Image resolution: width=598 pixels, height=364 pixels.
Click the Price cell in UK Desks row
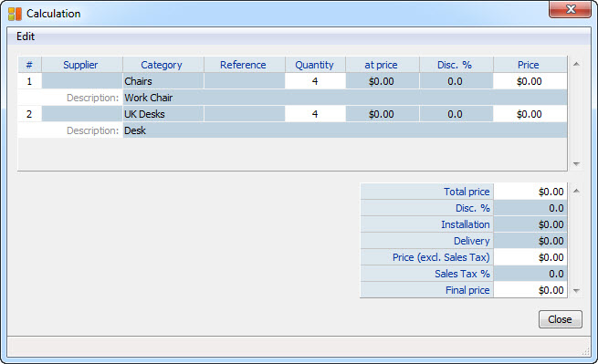tap(530, 114)
